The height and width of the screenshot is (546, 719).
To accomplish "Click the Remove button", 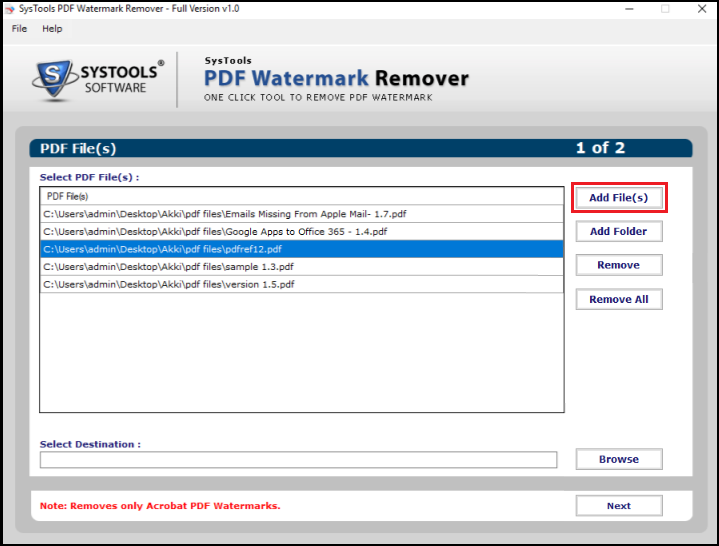I will pyautogui.click(x=619, y=265).
